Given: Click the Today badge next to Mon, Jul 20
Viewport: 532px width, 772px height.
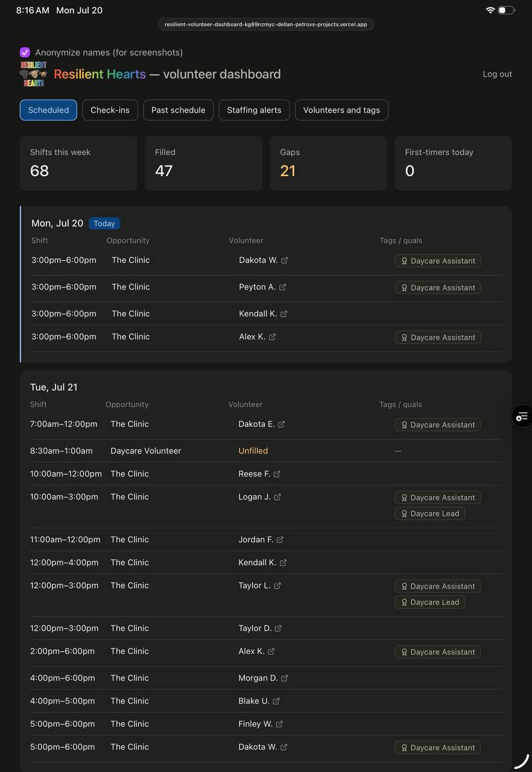Looking at the screenshot, I should point(104,223).
